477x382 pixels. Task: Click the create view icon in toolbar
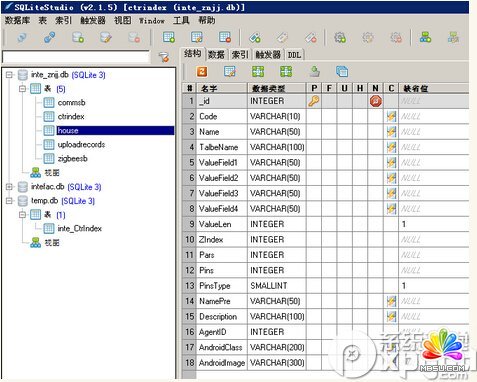pos(425,37)
